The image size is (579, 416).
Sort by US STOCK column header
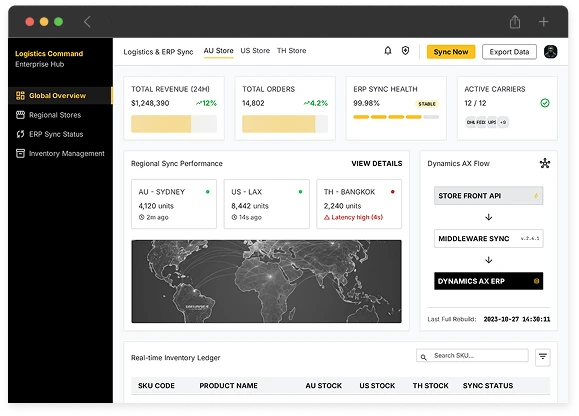coord(377,386)
